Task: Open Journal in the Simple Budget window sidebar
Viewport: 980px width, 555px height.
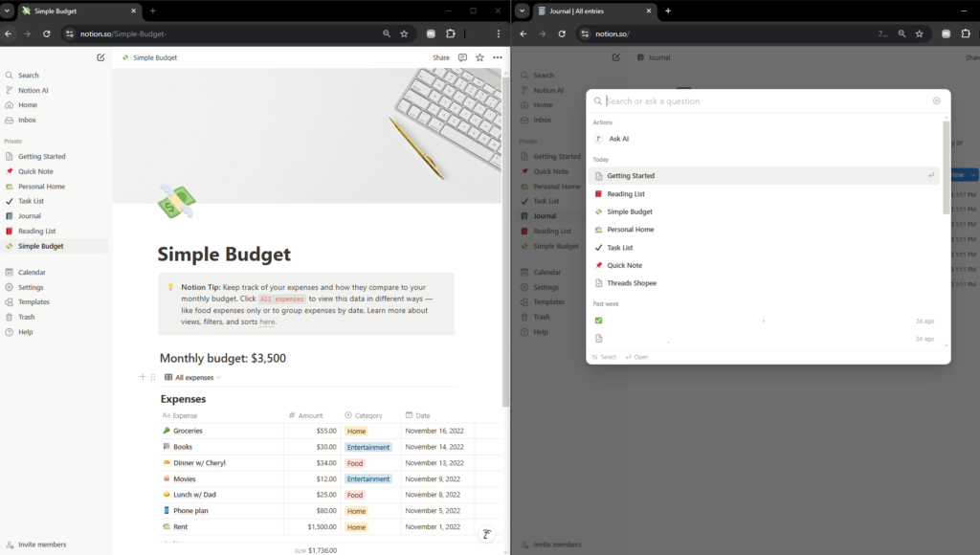Action: coord(30,216)
